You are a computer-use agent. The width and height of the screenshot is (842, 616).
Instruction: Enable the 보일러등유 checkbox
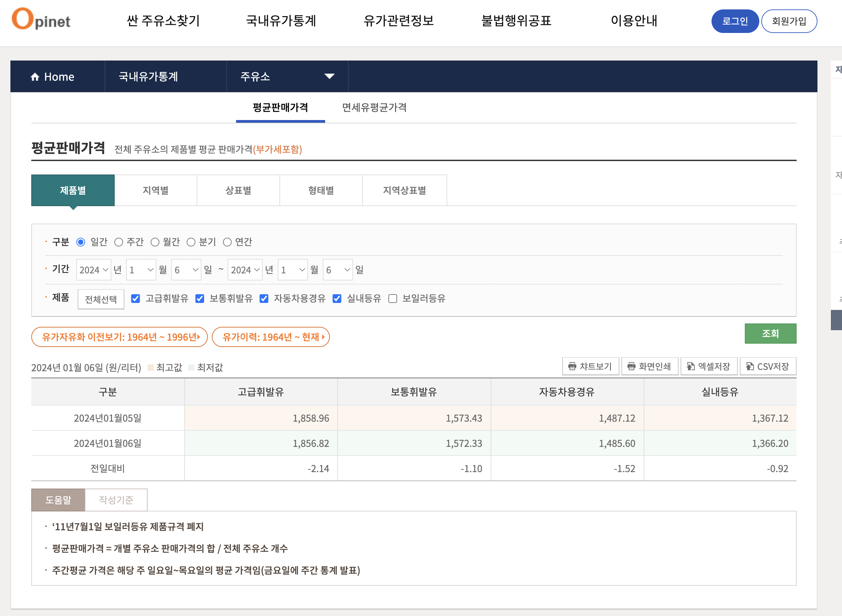393,299
